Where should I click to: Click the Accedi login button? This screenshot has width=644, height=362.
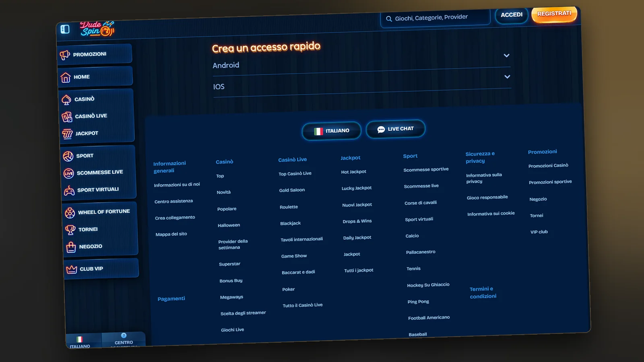(512, 15)
